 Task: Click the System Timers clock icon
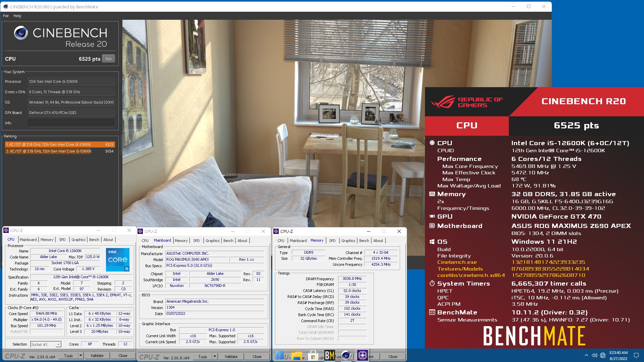point(432,283)
